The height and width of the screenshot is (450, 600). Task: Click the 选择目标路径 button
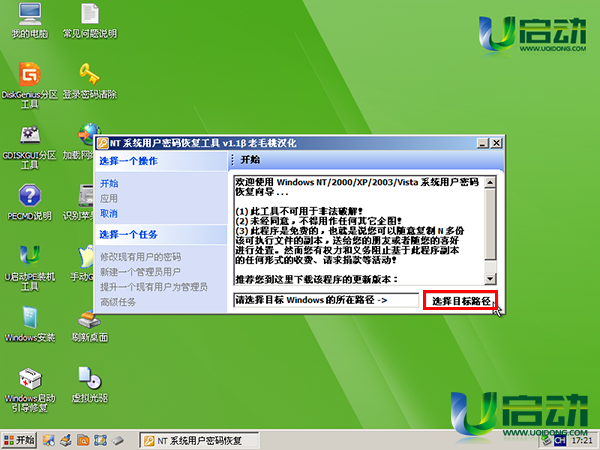click(x=460, y=301)
